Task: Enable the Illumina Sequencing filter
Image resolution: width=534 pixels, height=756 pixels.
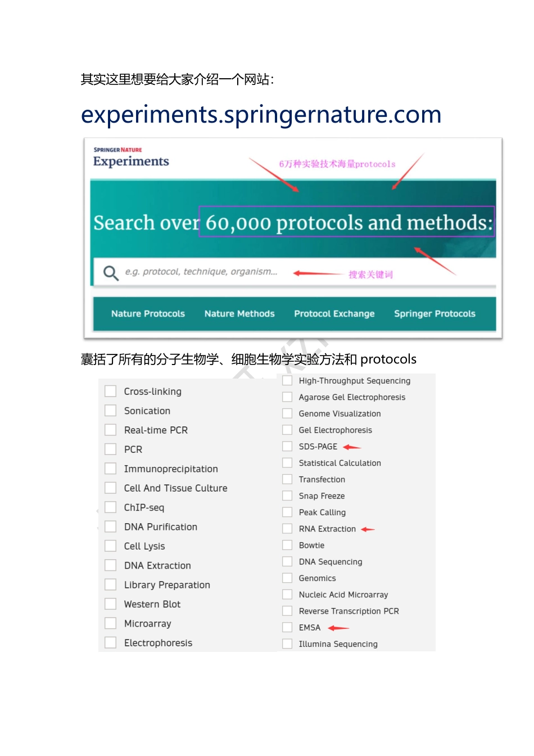Action: pos(287,643)
